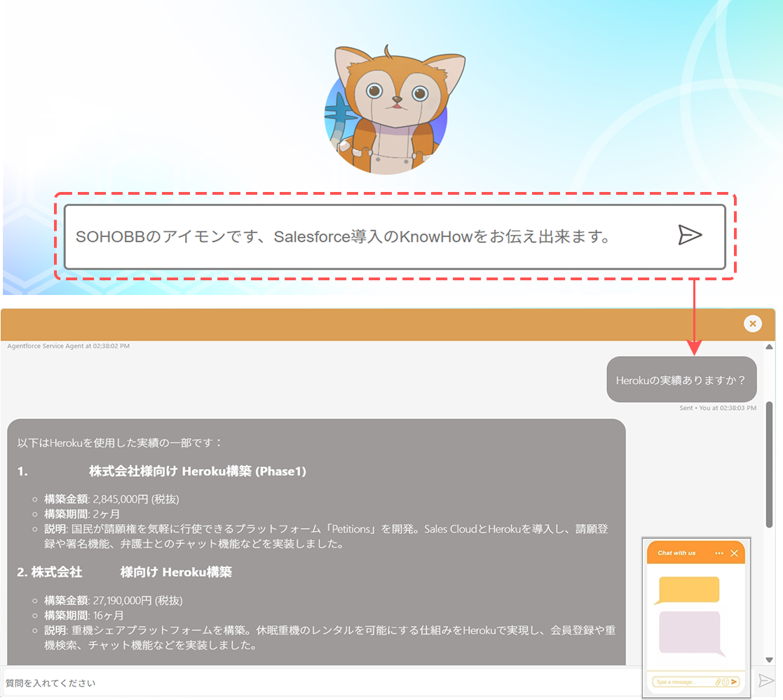783x700 pixels.
Task: Click the Petitions platform description text
Action: click(325, 536)
